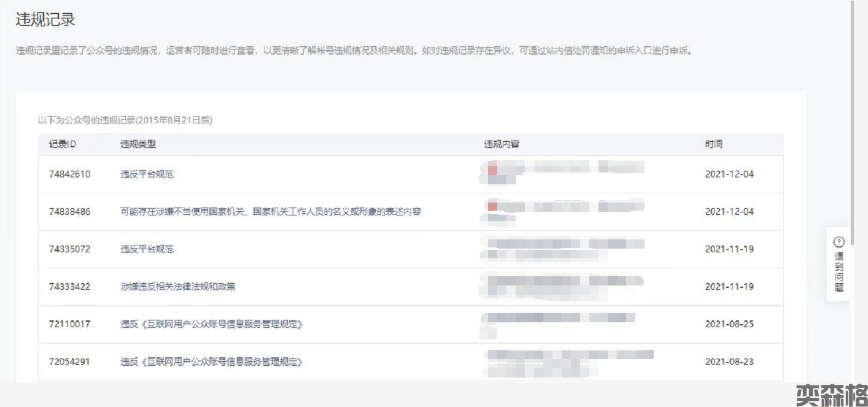Click the 违规记录 page heading
This screenshot has height=407, width=868.
(45, 20)
